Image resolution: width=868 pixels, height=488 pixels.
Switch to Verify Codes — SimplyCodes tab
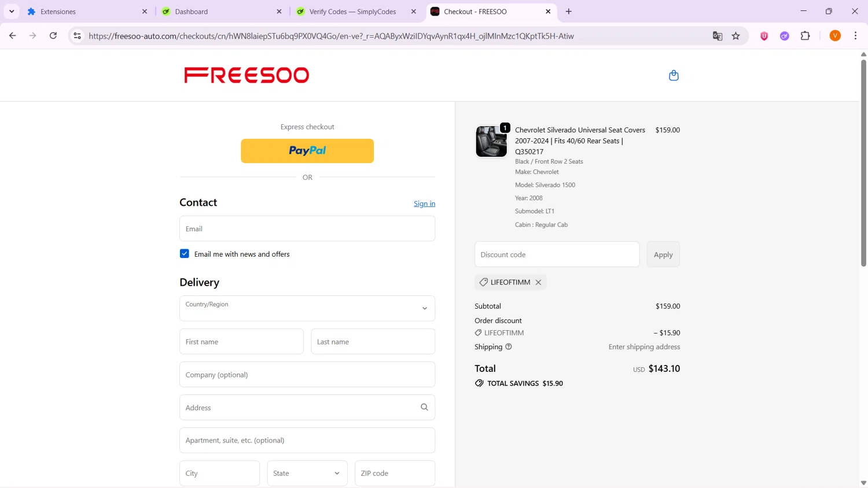[x=356, y=12]
